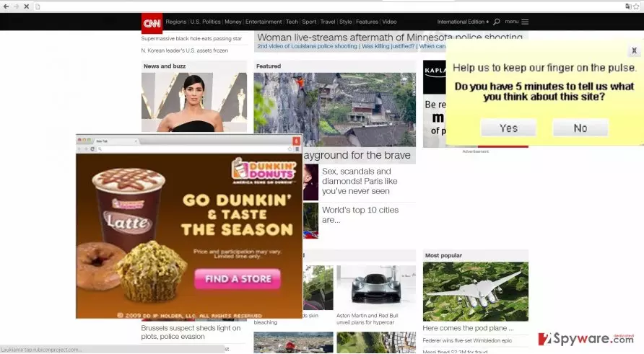
Task: Click the pod plane thumbnail image
Action: [476, 292]
